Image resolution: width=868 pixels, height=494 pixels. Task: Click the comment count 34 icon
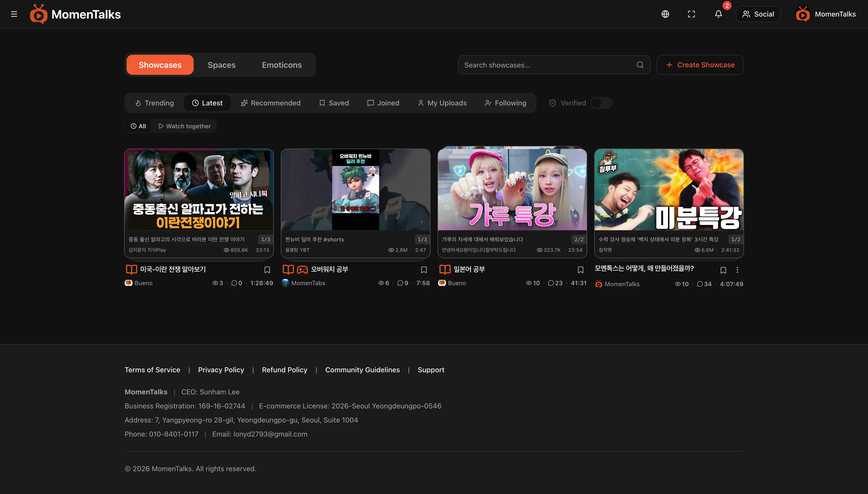pos(700,284)
